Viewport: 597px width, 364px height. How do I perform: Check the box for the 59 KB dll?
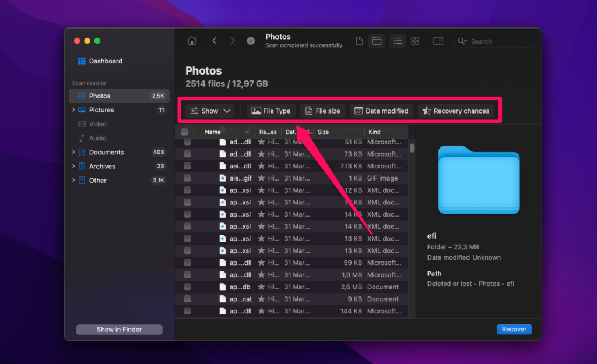pyautogui.click(x=187, y=263)
